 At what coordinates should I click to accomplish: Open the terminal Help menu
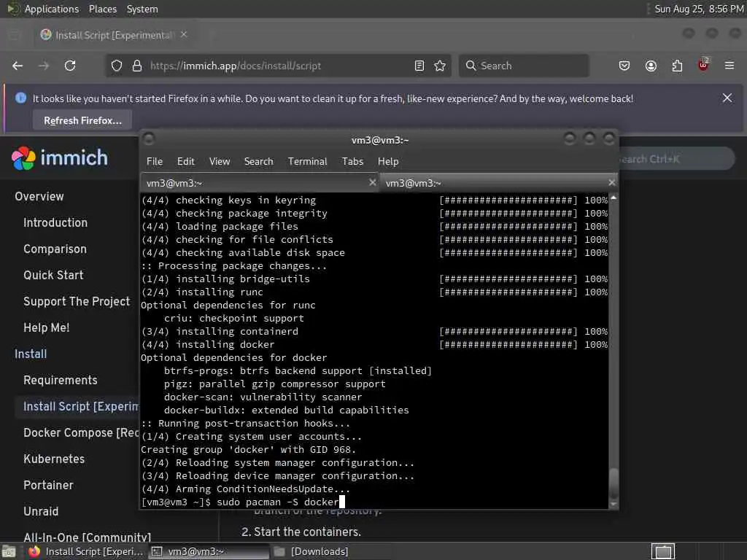point(388,161)
